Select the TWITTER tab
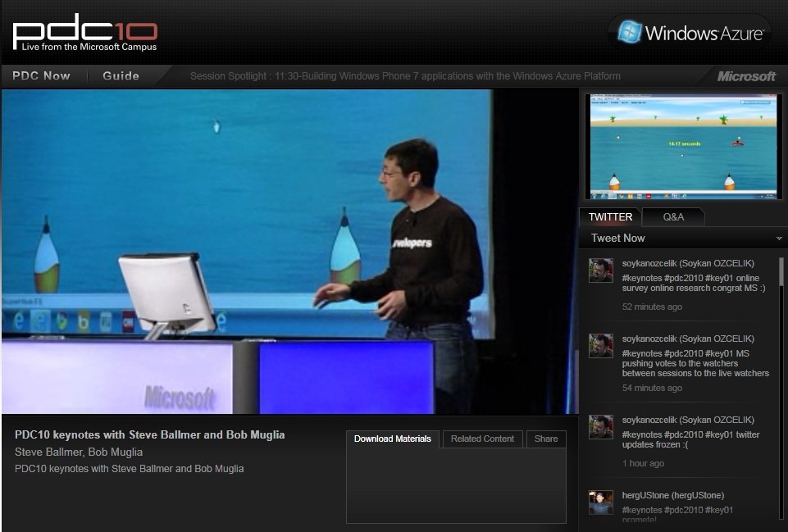Screen dimensions: 788x532 coord(610,217)
